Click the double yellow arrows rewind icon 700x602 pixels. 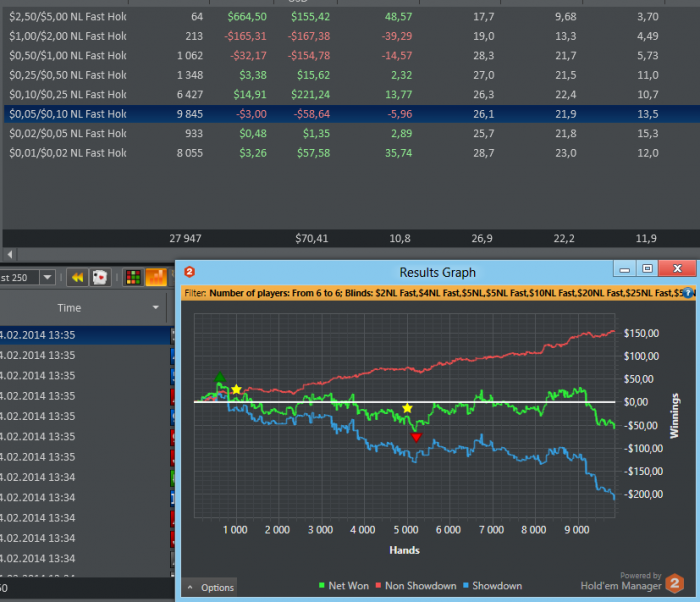click(77, 278)
